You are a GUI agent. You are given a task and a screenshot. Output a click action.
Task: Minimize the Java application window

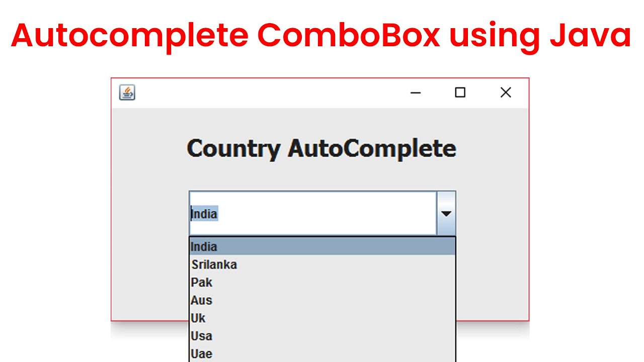[415, 93]
